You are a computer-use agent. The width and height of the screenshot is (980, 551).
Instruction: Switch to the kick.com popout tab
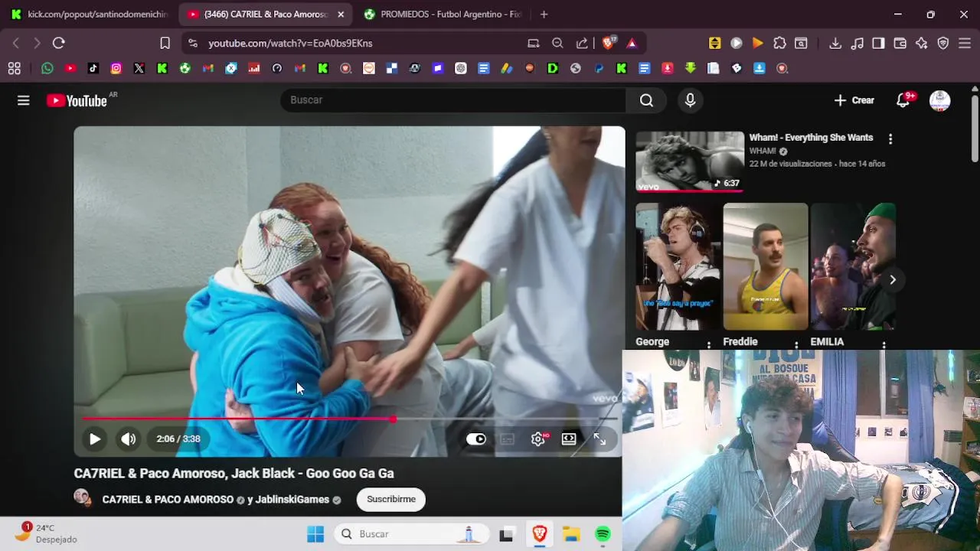click(90, 14)
